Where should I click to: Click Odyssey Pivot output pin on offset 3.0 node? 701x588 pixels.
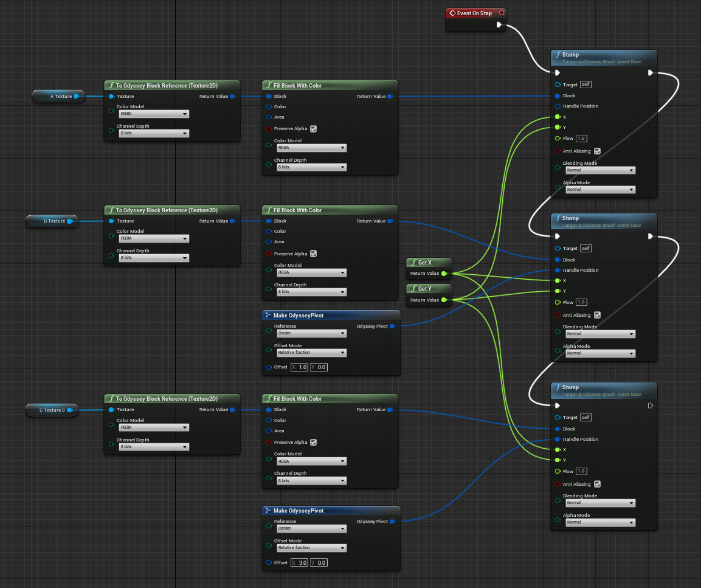392,522
